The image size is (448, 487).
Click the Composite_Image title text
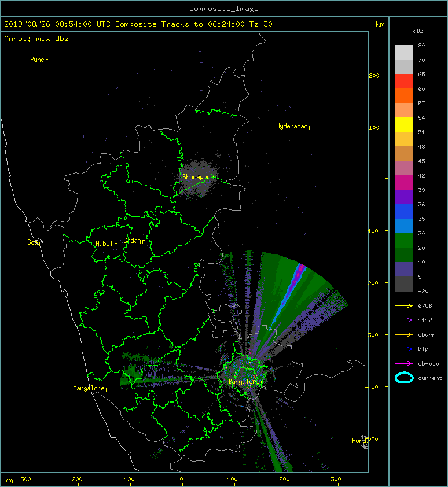point(224,8)
